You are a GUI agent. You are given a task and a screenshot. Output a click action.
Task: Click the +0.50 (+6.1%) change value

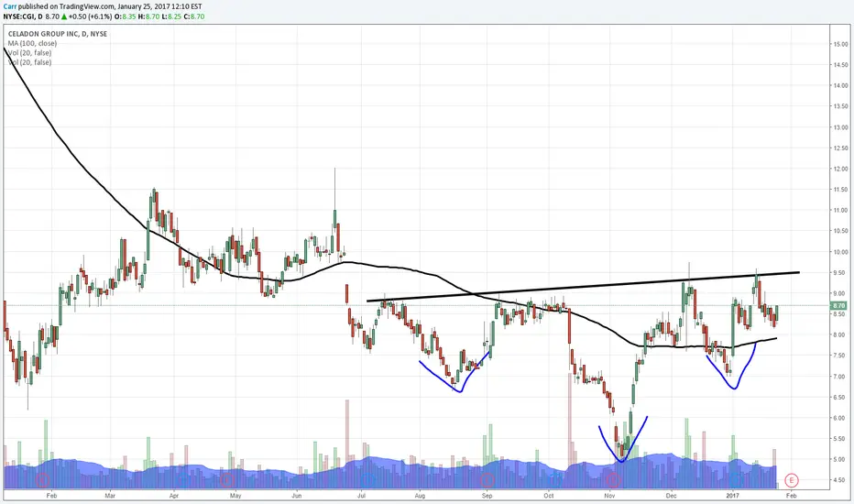click(90, 16)
